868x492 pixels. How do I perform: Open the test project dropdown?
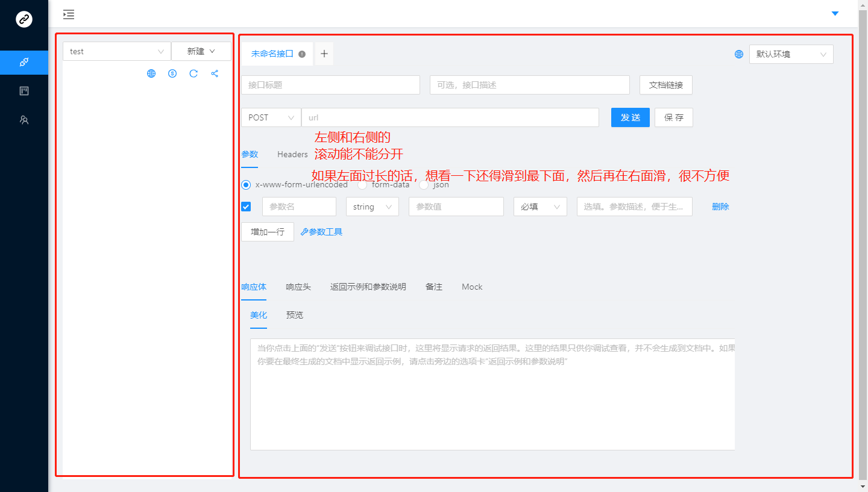117,51
